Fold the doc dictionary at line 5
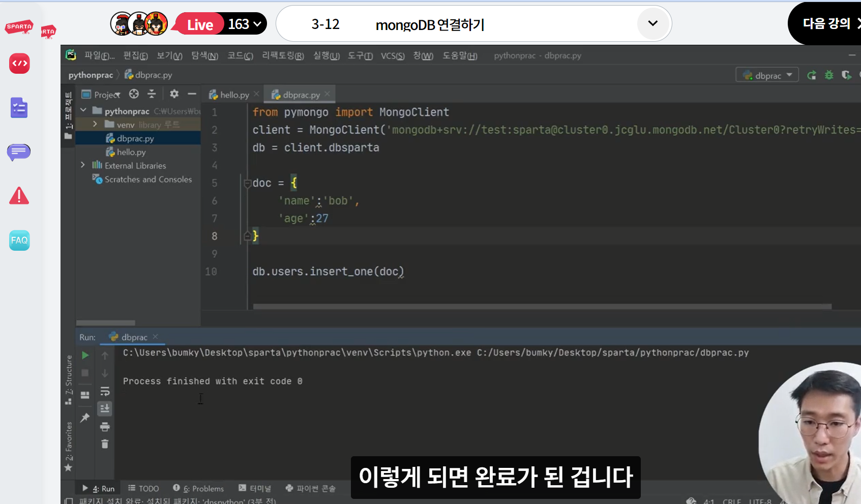Viewport: 861px width, 504px height. (x=247, y=183)
